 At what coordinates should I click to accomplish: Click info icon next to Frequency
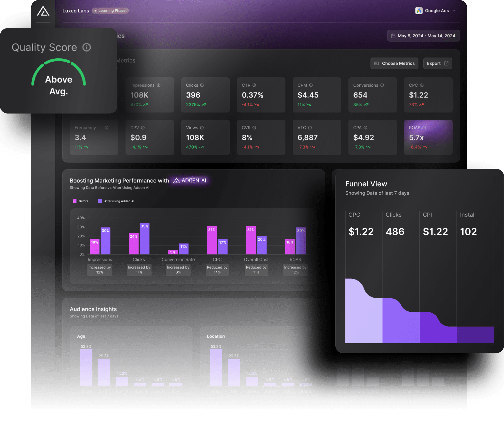(x=106, y=128)
